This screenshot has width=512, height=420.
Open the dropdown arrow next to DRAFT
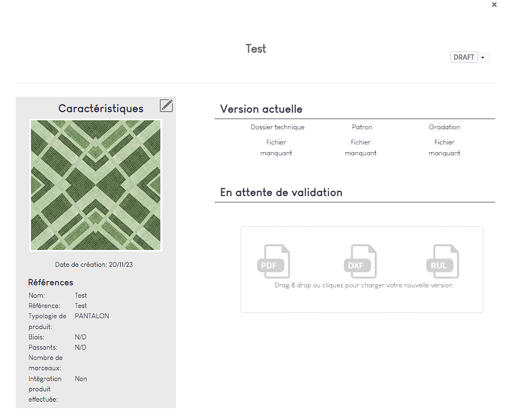483,57
